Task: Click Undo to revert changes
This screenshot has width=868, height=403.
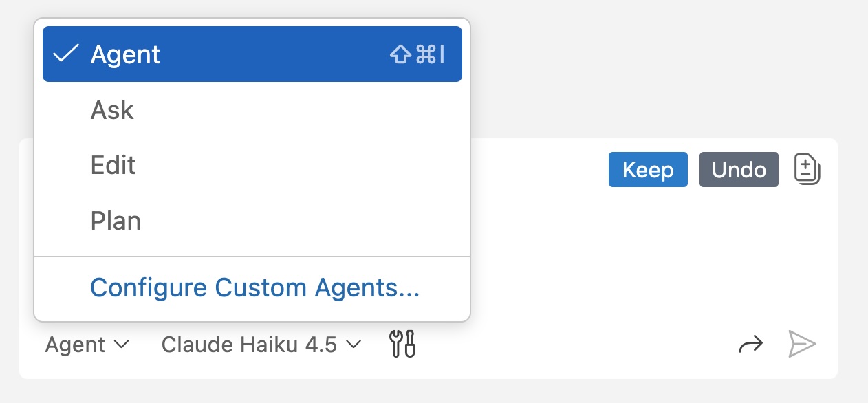Action: point(739,170)
